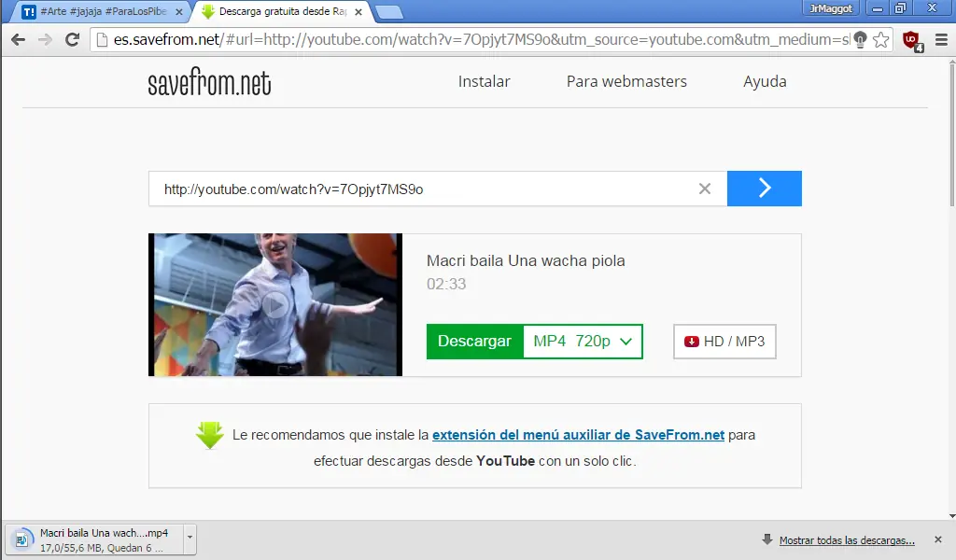The image size is (956, 560).
Task: Open a new tab
Action: 388,12
